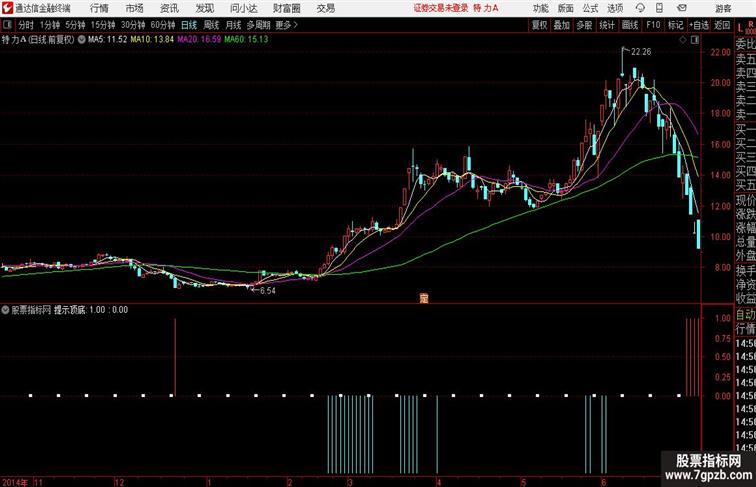Switch to the 1分钟 period tab
This screenshot has width=756, height=487.
click(x=50, y=25)
